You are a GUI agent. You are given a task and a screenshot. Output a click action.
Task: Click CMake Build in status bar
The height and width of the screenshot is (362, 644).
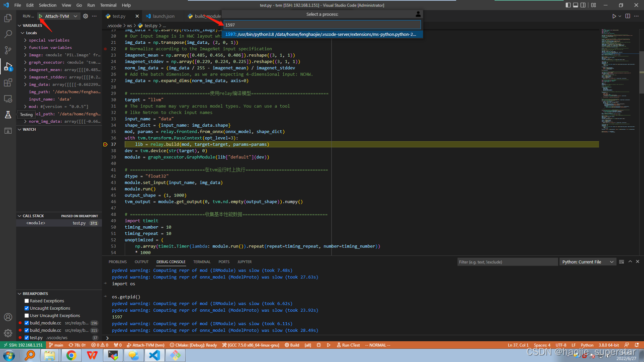tap(291, 345)
